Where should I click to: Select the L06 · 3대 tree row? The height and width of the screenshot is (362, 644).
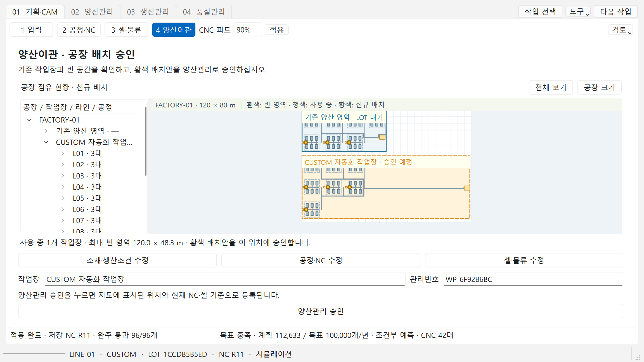tap(87, 209)
